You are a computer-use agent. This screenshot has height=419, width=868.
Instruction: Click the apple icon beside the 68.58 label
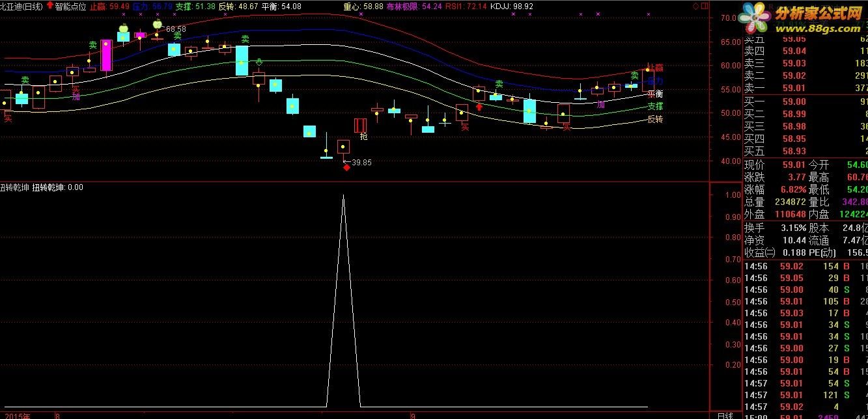157,25
